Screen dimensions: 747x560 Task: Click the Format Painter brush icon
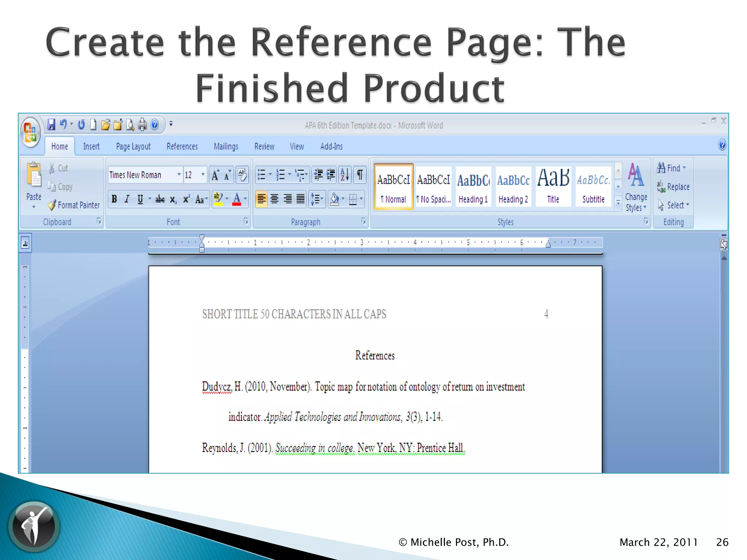(x=52, y=205)
